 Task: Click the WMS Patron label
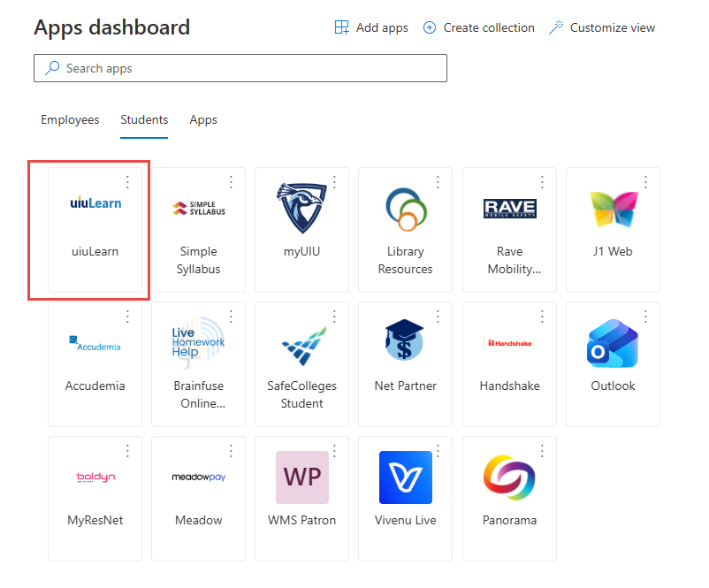pos(302,520)
